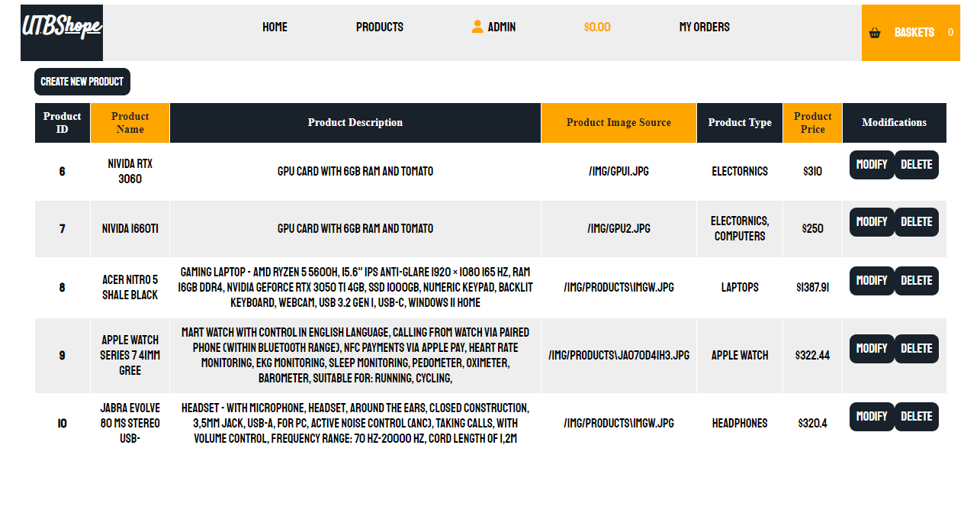Screen dimensions: 980x529
Task: Modify the Acer Nitro 5 product
Action: pos(872,281)
